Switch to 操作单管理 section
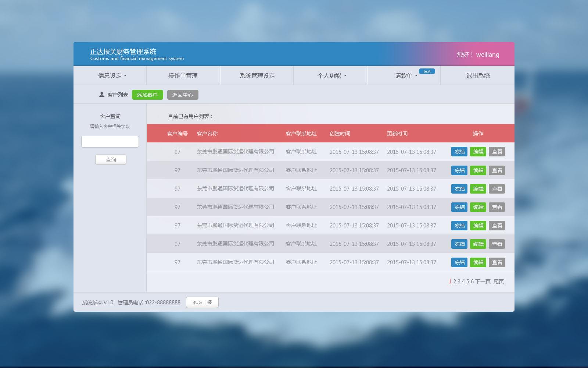 [183, 75]
